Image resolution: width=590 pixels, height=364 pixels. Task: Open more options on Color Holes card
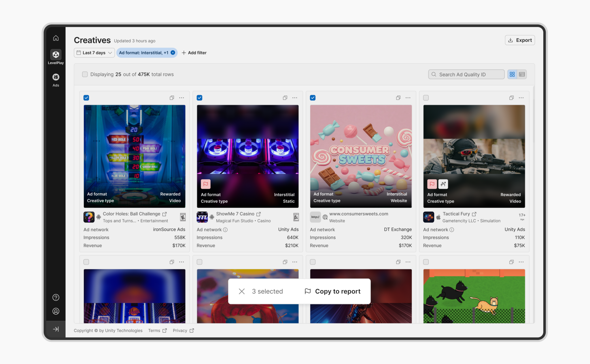click(181, 98)
